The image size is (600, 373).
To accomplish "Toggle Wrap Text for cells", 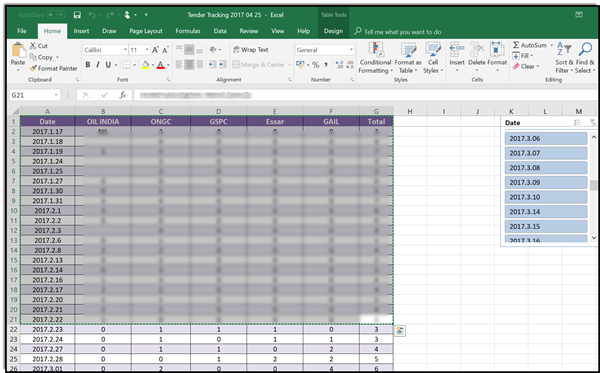I will (251, 50).
